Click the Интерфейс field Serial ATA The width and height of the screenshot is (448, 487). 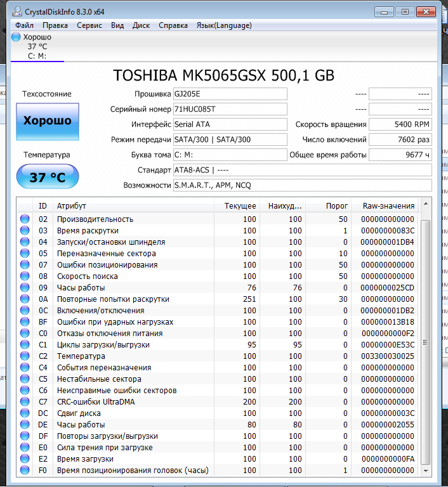click(230, 124)
